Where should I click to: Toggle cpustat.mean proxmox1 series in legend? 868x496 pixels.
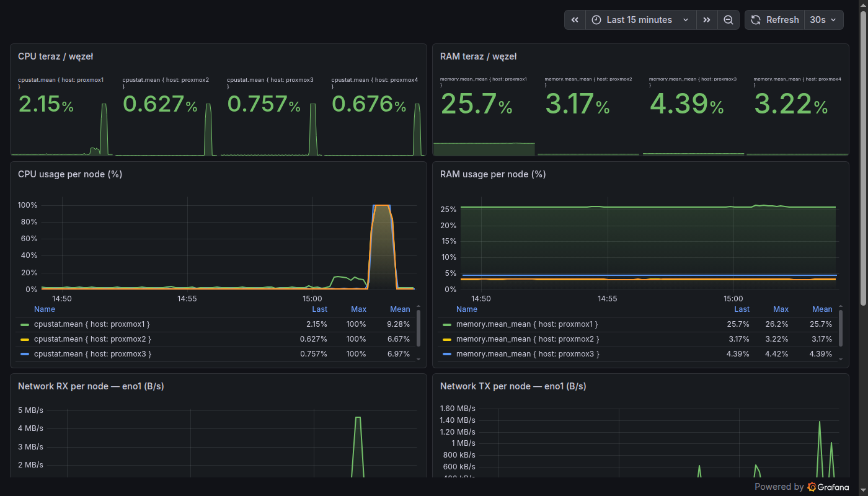[92, 324]
